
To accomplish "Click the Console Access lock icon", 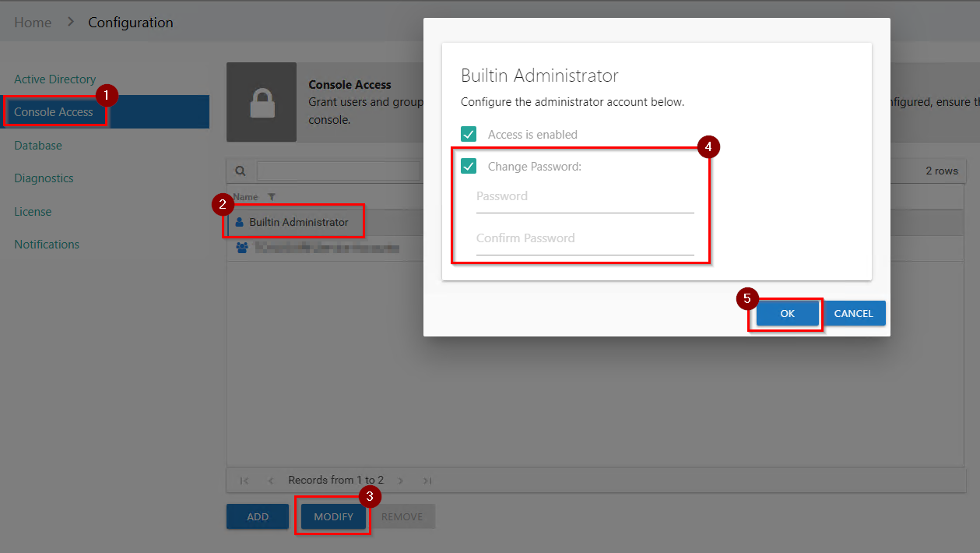I will [x=260, y=102].
